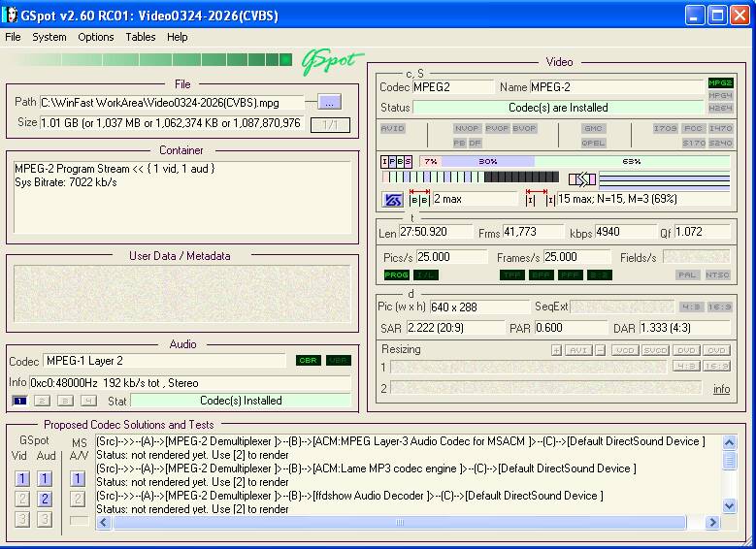Screen dimensions: 756x549
Task: Select audio stream 1 toggle
Action: (19, 401)
